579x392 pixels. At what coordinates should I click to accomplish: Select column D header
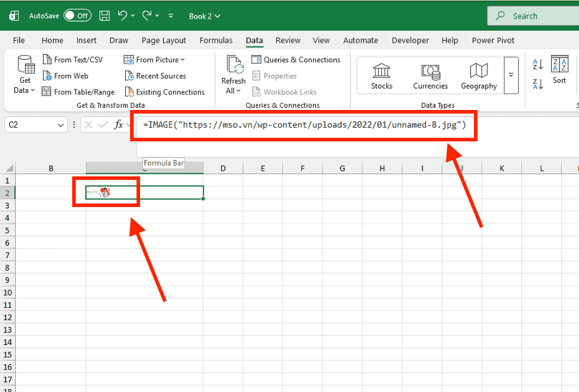[223, 169]
